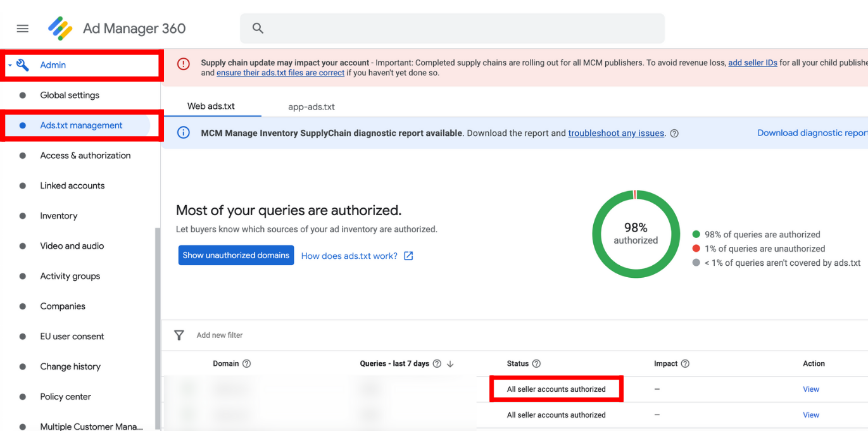Open Policy center
Image resolution: width=868 pixels, height=443 pixels.
tap(66, 397)
